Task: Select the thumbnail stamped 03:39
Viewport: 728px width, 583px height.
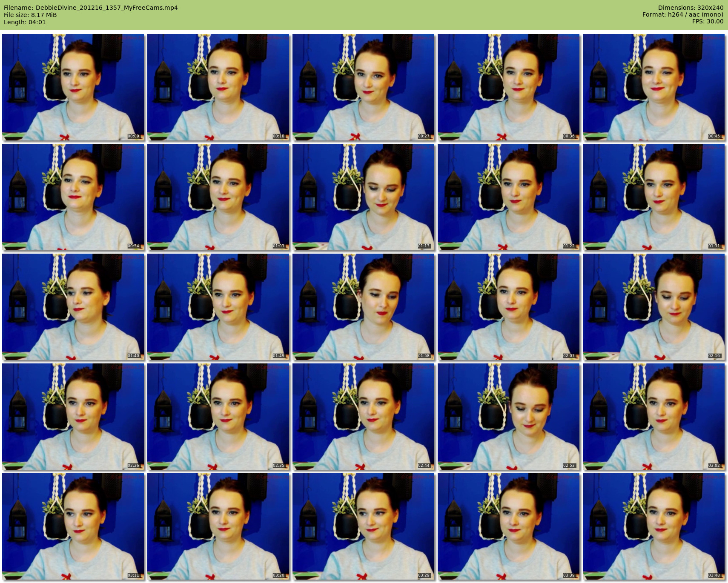Action: tap(509, 526)
